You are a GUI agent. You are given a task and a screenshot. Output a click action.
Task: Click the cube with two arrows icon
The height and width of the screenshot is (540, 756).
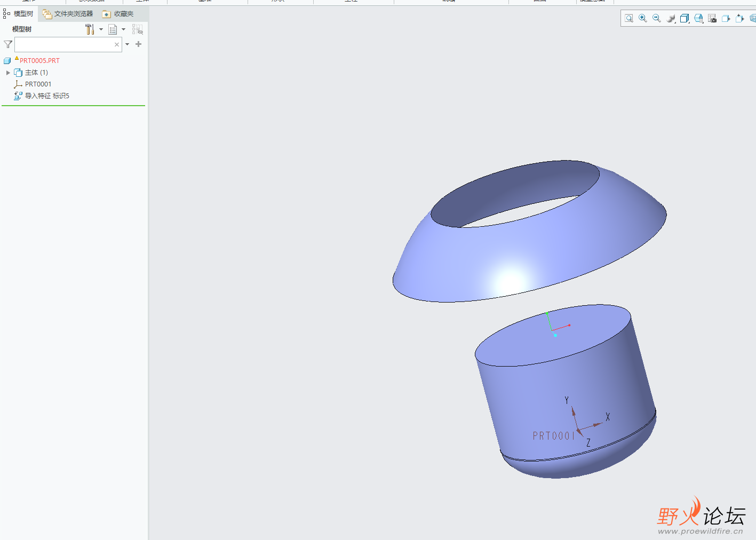point(740,19)
